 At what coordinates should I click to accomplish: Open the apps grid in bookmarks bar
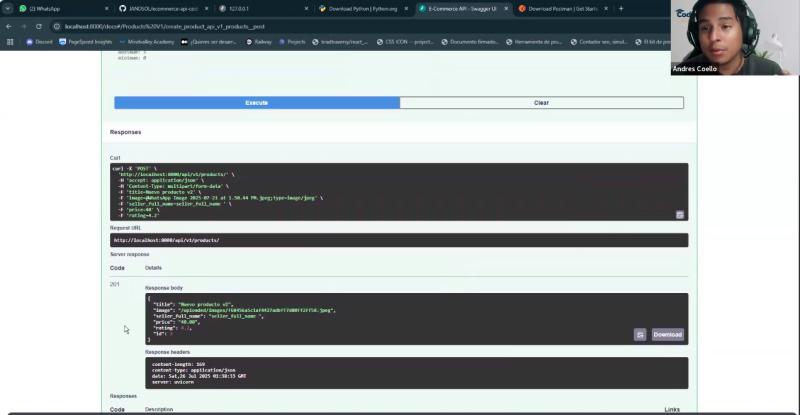pyautogui.click(x=10, y=42)
